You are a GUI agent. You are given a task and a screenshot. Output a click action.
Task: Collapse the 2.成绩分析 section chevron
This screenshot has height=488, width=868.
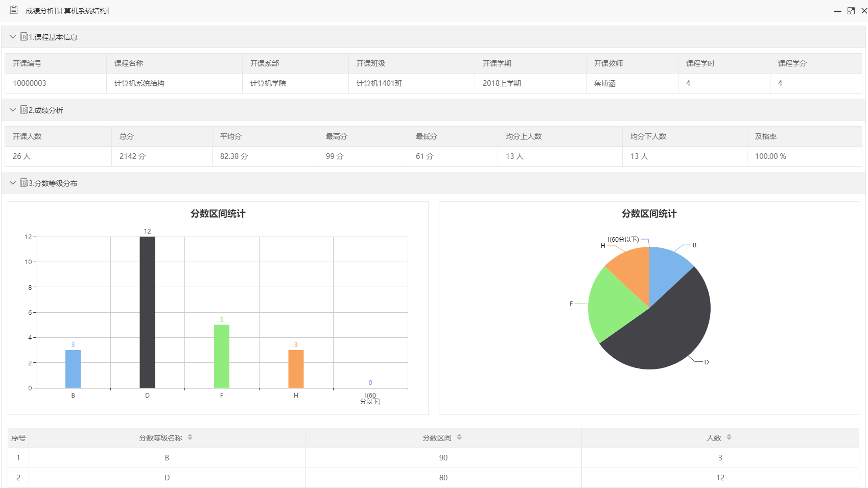(x=13, y=110)
